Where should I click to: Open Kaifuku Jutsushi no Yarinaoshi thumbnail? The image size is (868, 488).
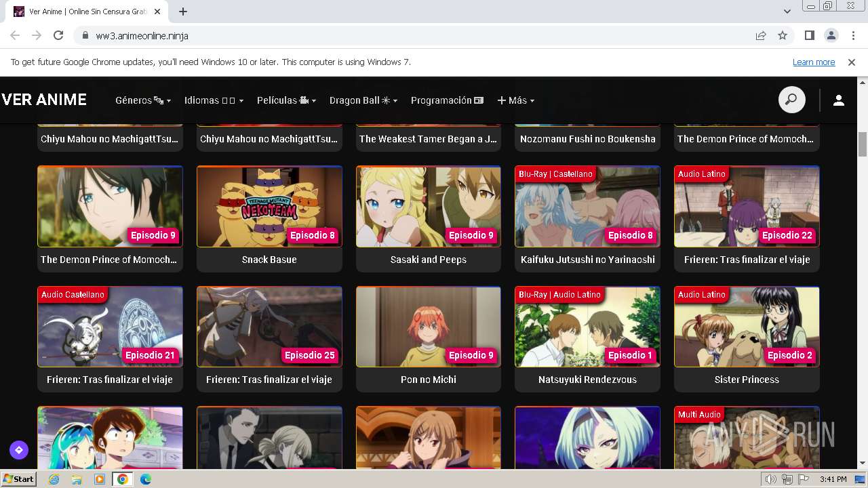pos(587,207)
